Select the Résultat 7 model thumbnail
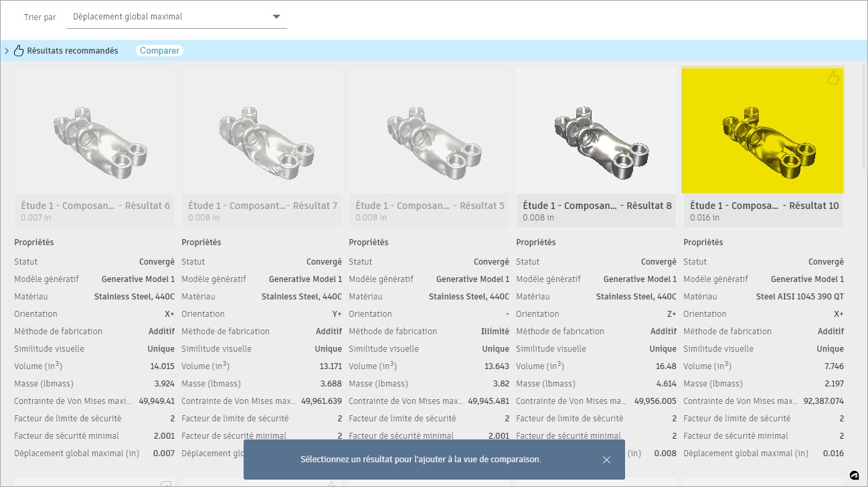The width and height of the screenshot is (868, 487). [262, 130]
